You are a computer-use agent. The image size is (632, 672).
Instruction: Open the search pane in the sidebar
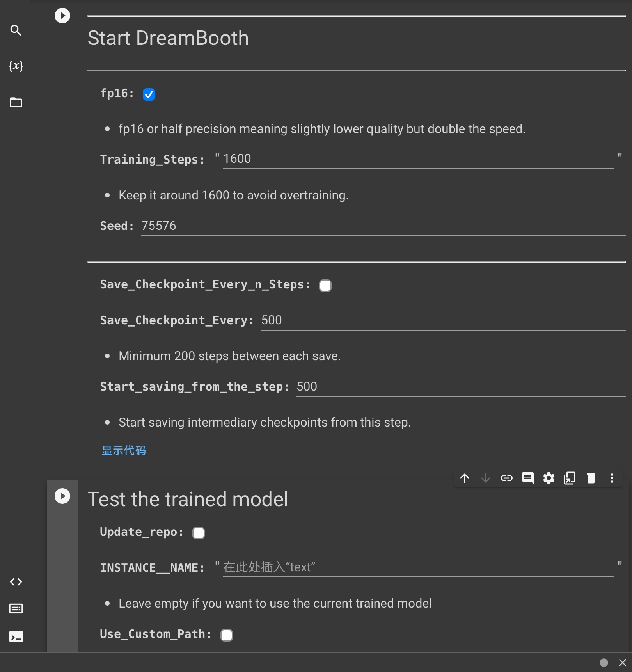[16, 30]
